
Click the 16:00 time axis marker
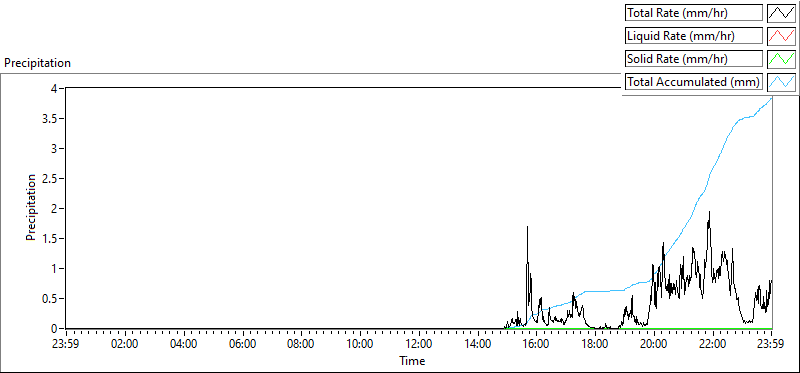pos(536,343)
